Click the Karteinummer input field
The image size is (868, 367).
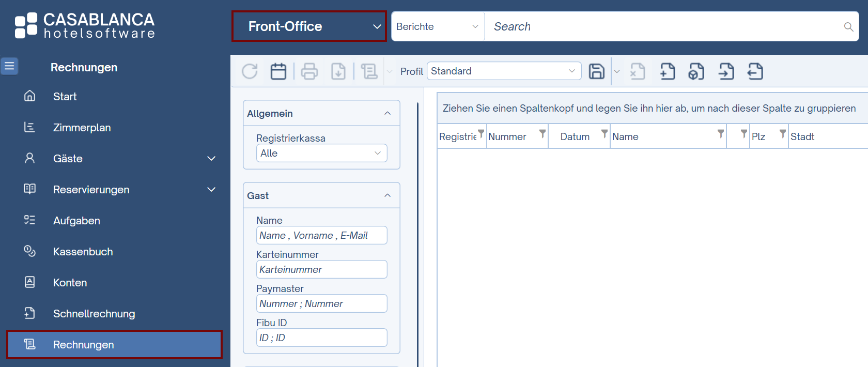tap(321, 269)
